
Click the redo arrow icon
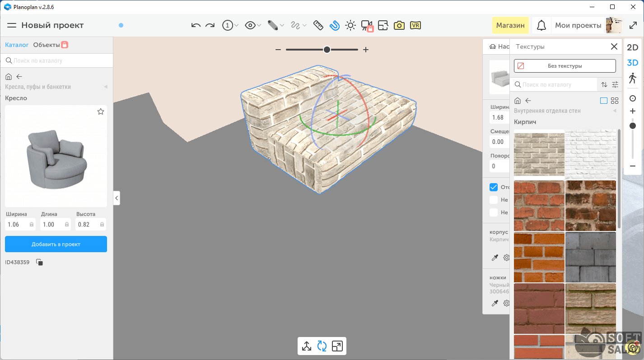coord(210,26)
